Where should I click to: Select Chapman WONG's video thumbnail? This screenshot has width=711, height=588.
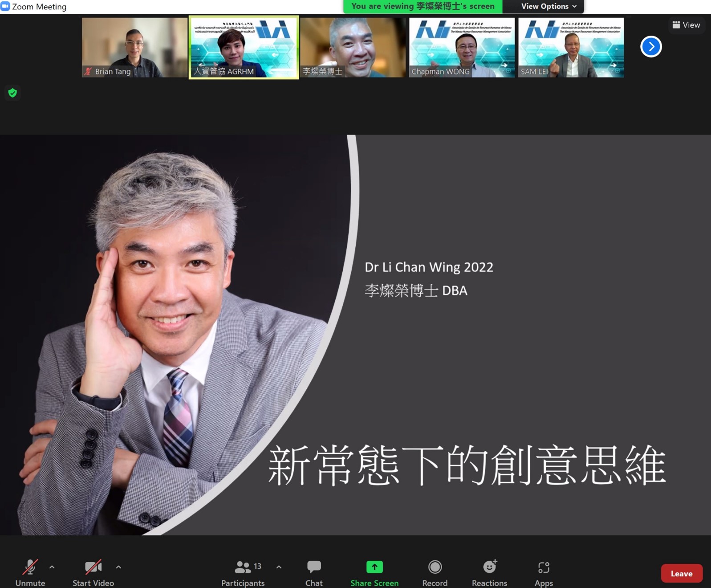click(462, 47)
